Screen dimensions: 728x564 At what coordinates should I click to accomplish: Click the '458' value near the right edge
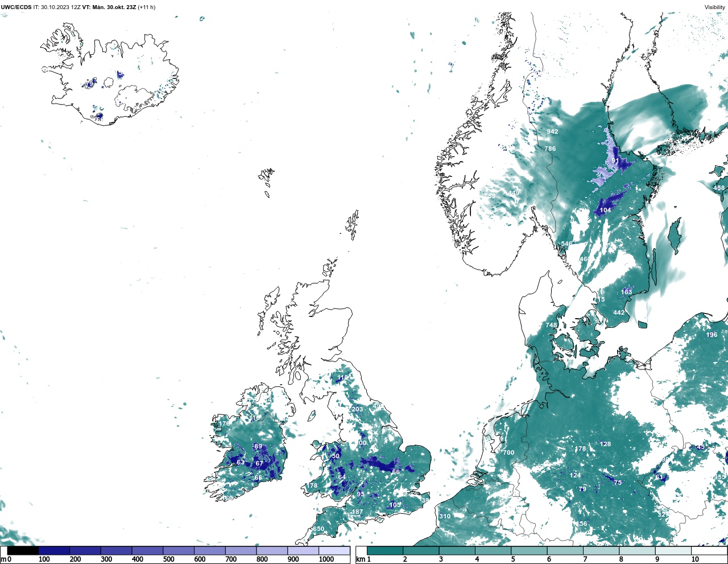click(x=719, y=188)
